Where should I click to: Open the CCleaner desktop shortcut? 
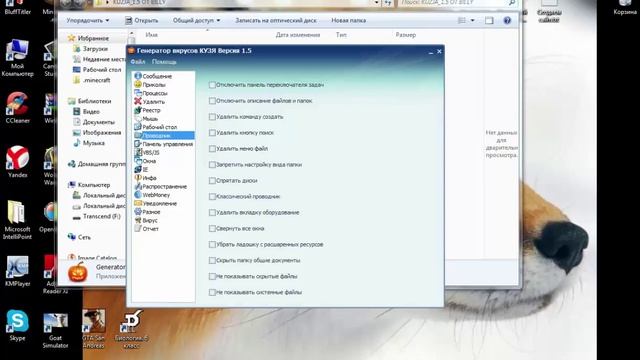pyautogui.click(x=18, y=108)
